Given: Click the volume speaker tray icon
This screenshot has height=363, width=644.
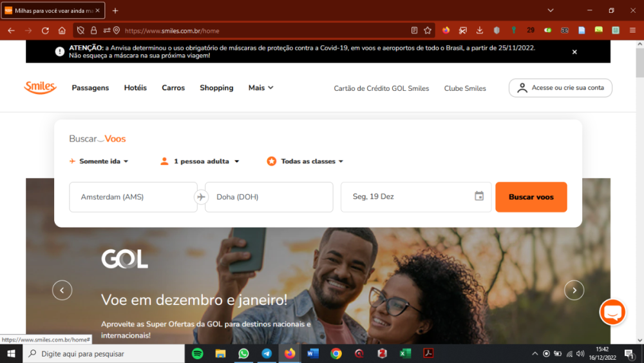Looking at the screenshot, I should [x=580, y=353].
